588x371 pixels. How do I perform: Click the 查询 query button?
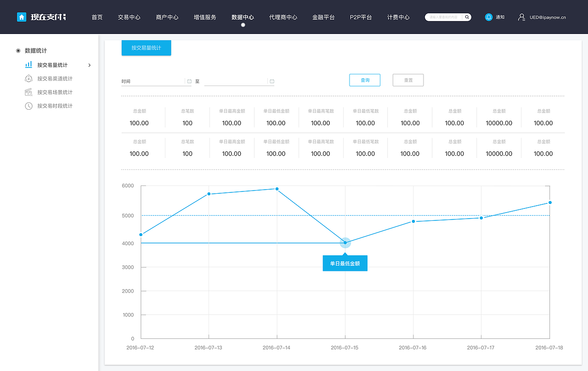pyautogui.click(x=365, y=80)
